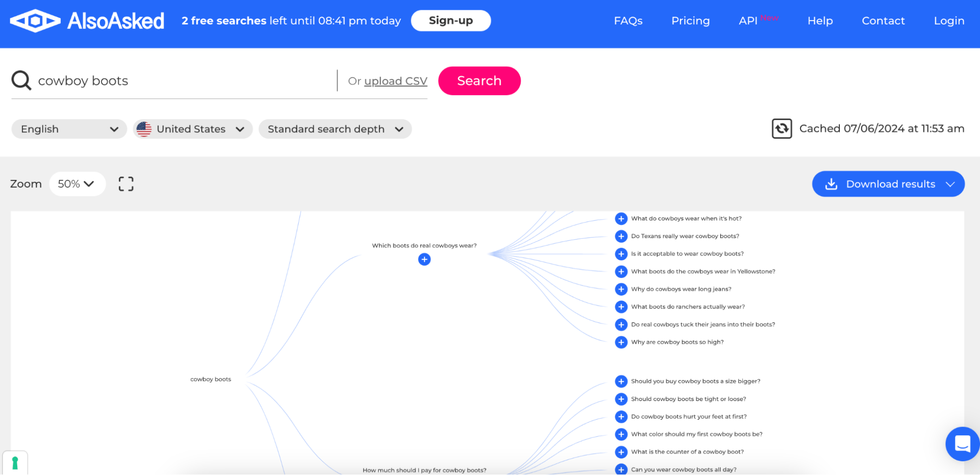
Task: Expand 'What boots do ranchers actually wear?' plus
Action: pos(621,307)
